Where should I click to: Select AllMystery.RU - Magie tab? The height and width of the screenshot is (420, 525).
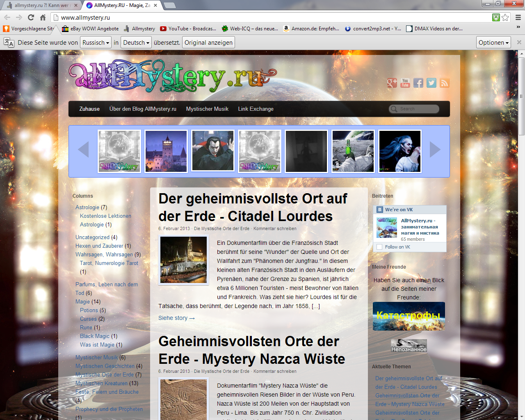point(122,5)
